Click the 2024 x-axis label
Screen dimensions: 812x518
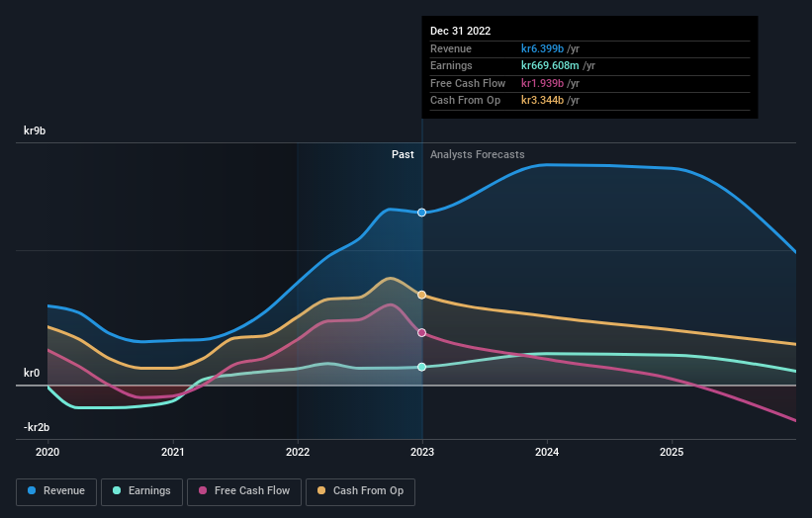547,453
